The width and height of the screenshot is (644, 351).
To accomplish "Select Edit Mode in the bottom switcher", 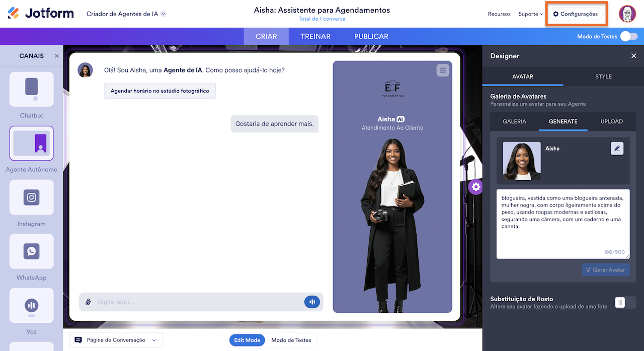I will (x=247, y=340).
